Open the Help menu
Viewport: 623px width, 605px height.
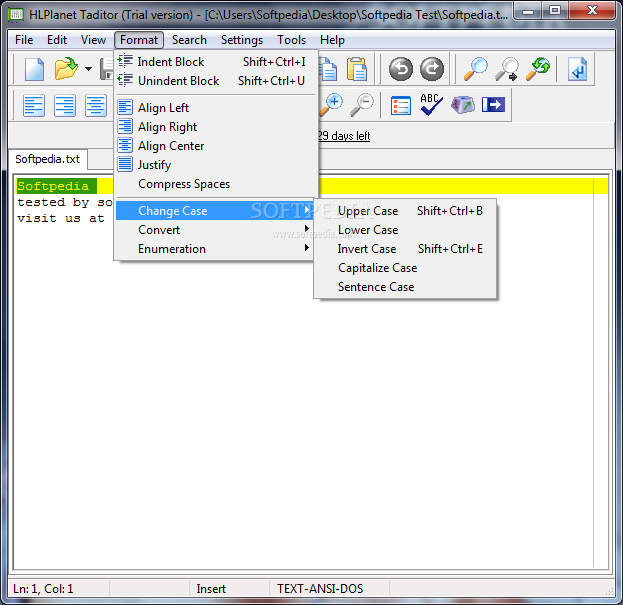point(332,40)
